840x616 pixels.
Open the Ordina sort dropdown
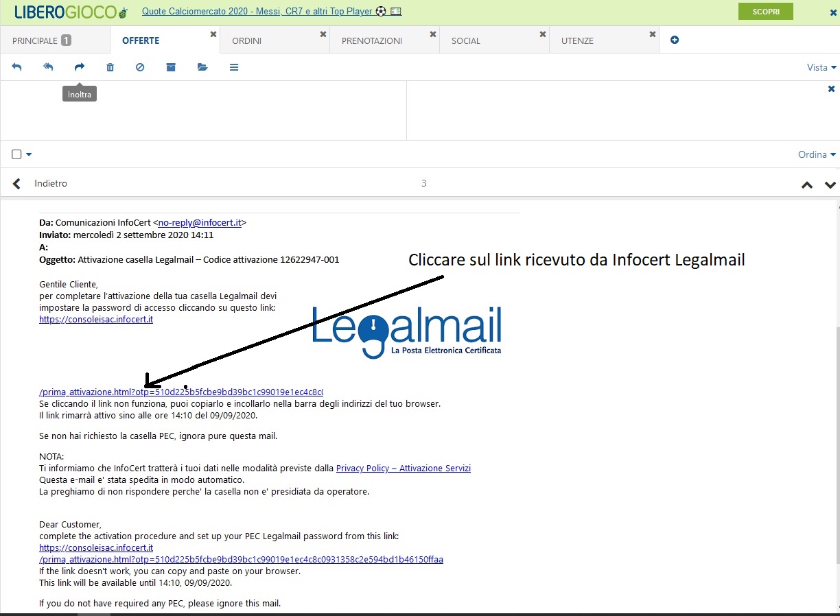click(817, 154)
